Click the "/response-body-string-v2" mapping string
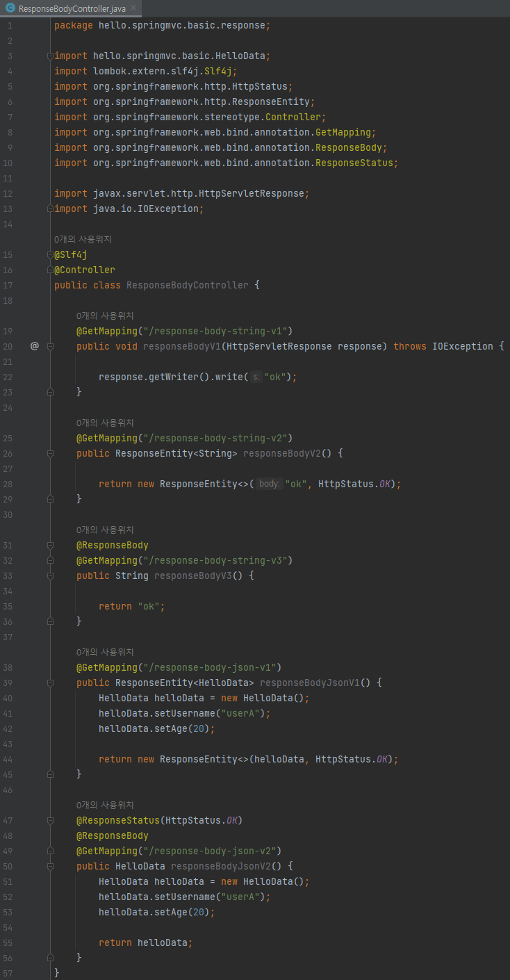 point(215,438)
